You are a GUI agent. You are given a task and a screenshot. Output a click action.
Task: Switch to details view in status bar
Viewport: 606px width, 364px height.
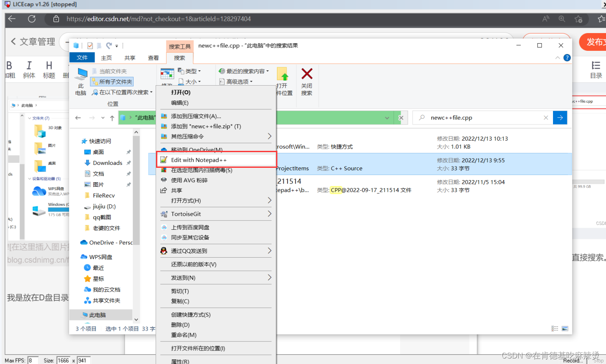click(x=555, y=328)
